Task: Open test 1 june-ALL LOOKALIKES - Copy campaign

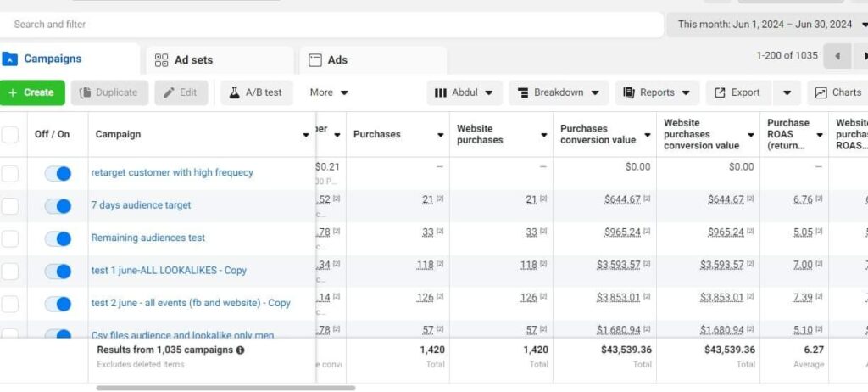Action: point(169,271)
